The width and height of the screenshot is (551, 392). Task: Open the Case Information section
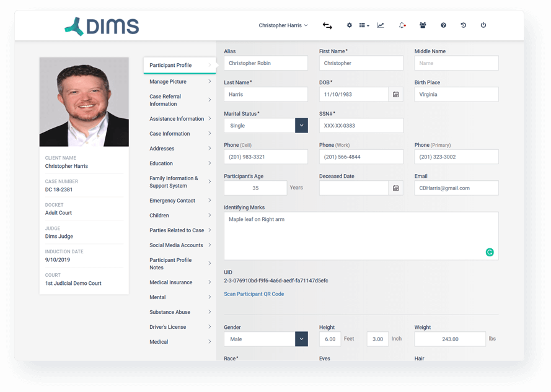(180, 134)
